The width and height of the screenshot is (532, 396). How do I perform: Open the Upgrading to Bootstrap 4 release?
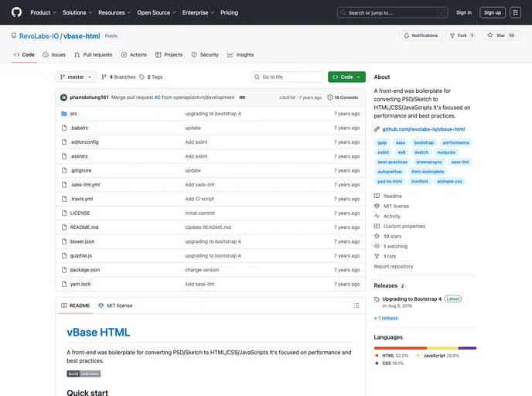click(x=411, y=299)
